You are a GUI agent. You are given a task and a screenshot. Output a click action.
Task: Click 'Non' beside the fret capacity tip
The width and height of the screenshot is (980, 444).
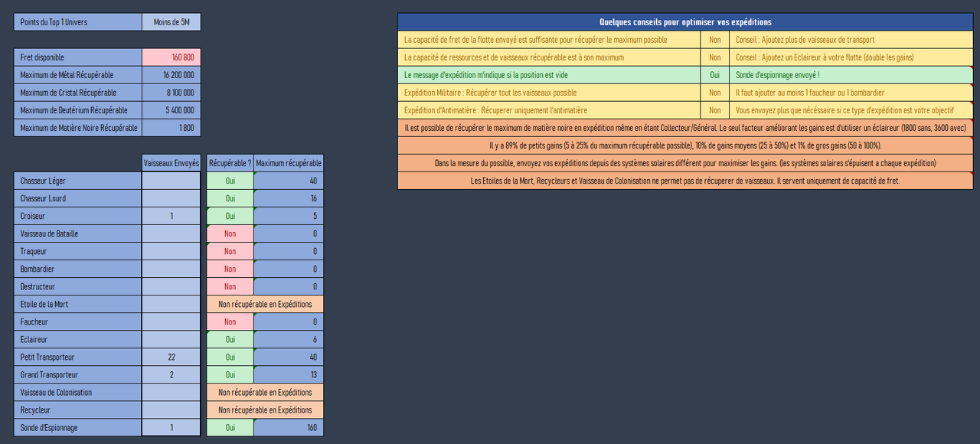(x=714, y=40)
